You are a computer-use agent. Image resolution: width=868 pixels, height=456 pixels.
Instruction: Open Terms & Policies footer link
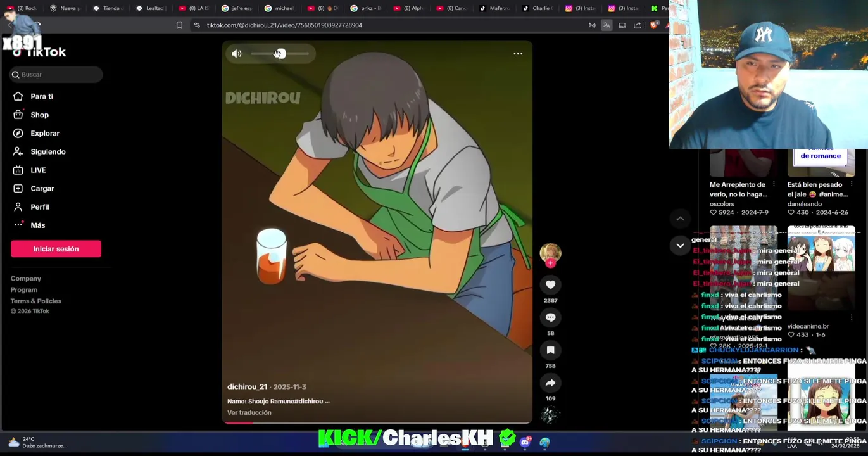point(35,301)
